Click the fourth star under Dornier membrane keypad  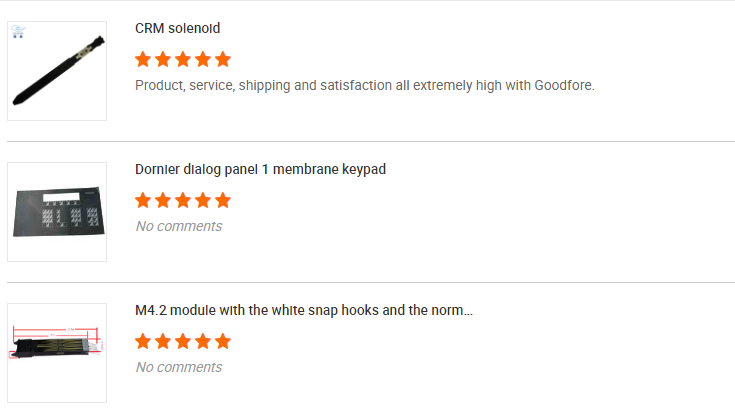tap(203, 200)
